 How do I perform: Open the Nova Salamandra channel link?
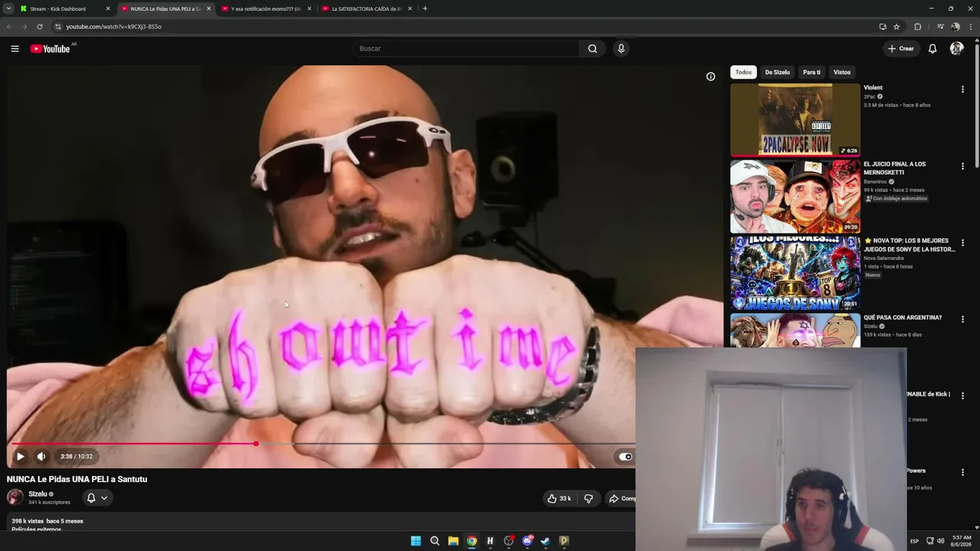[x=884, y=258]
